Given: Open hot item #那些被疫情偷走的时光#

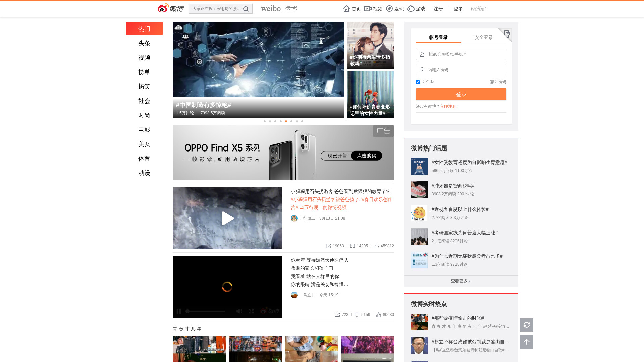Looking at the screenshot, I should 458,318.
